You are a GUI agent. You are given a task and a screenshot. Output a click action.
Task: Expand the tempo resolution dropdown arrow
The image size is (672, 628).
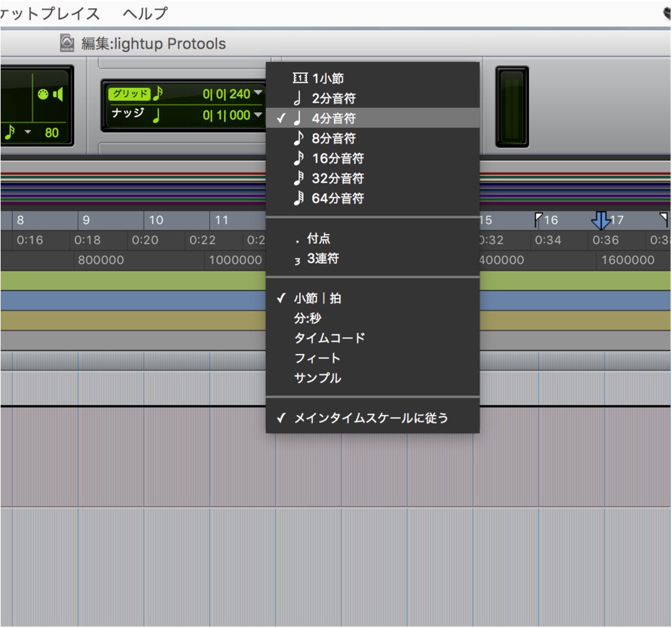pyautogui.click(x=28, y=132)
